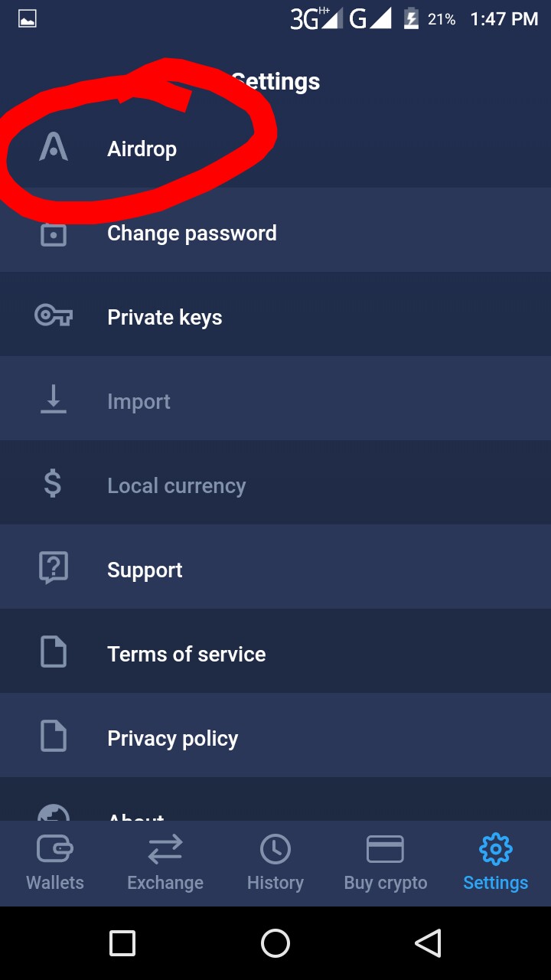Switch to the Wallets tab
551x980 pixels.
55,863
